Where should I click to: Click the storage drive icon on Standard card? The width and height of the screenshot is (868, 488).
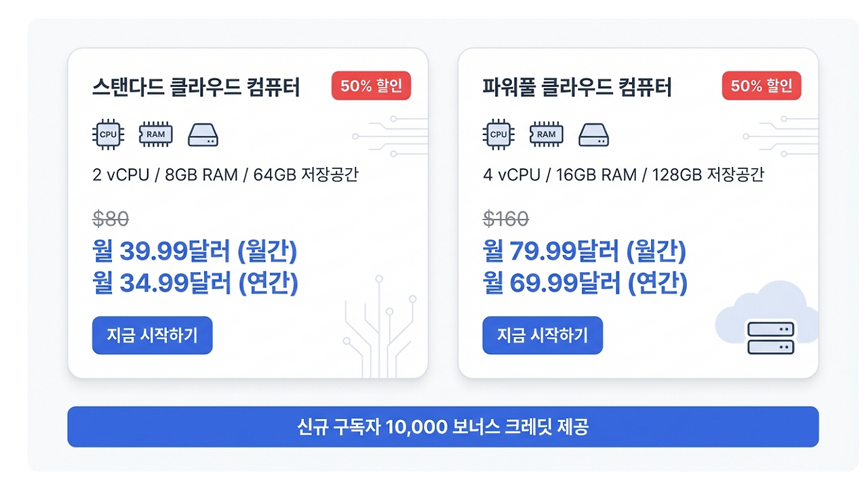coord(203,135)
